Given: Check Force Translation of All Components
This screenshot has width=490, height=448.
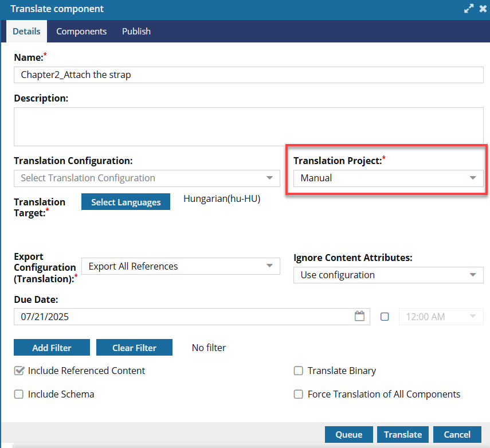Looking at the screenshot, I should coord(298,394).
